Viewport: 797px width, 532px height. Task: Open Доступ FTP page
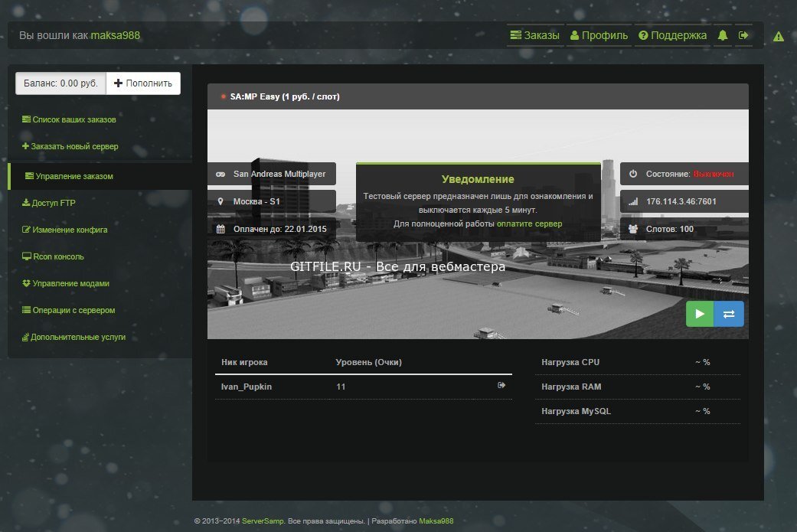coord(49,203)
